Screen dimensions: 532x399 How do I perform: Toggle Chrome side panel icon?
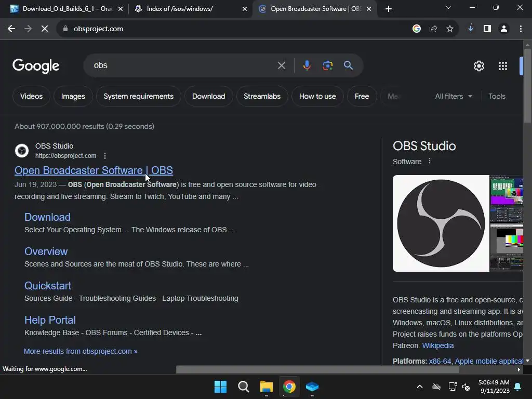[x=487, y=29]
